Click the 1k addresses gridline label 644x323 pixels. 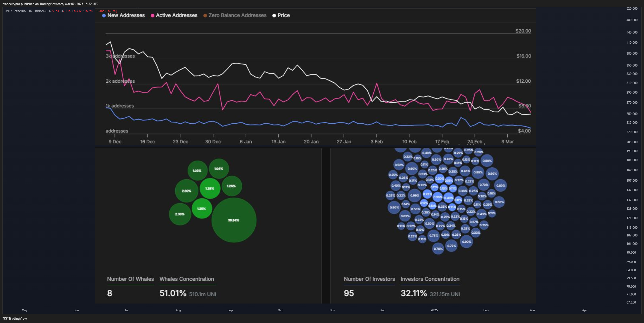click(120, 106)
